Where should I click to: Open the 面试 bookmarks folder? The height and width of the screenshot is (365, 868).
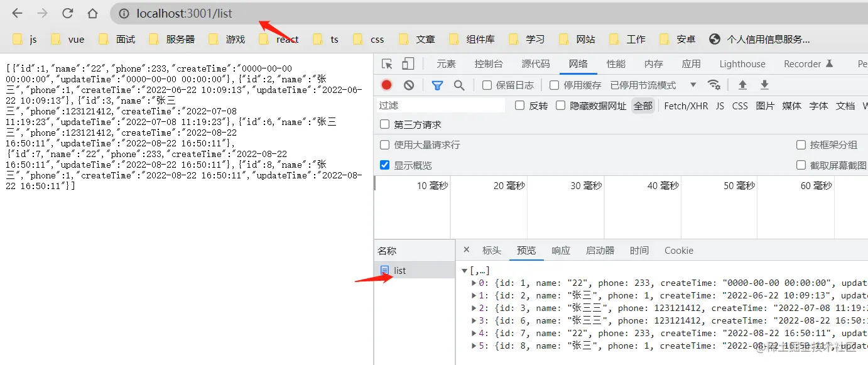(117, 39)
